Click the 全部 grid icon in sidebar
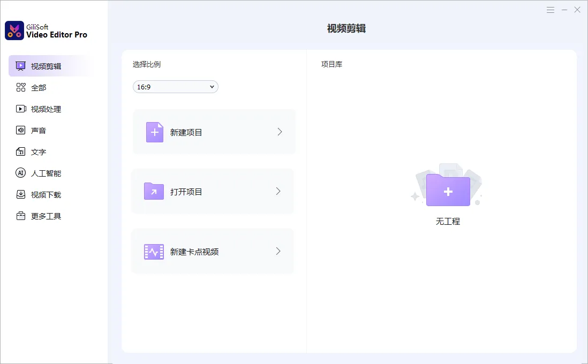Screen dimensions: 588x364 (x=21, y=88)
